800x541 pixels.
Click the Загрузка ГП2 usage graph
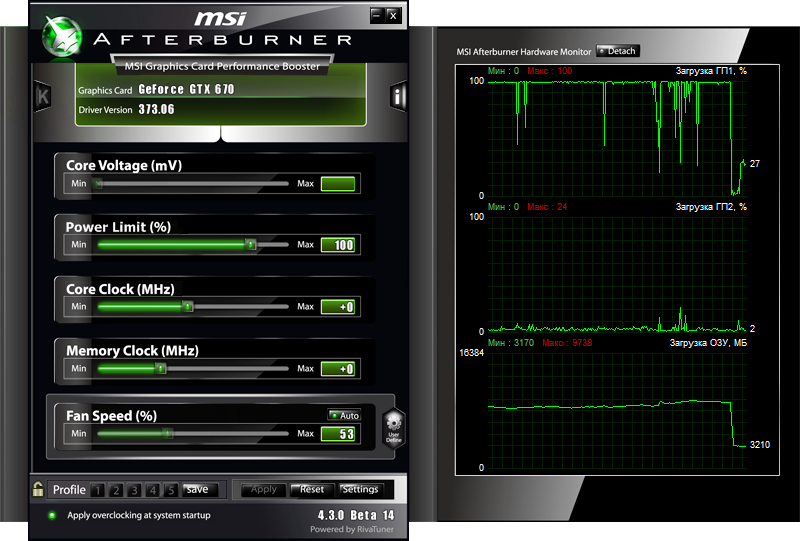pyautogui.click(x=617, y=274)
